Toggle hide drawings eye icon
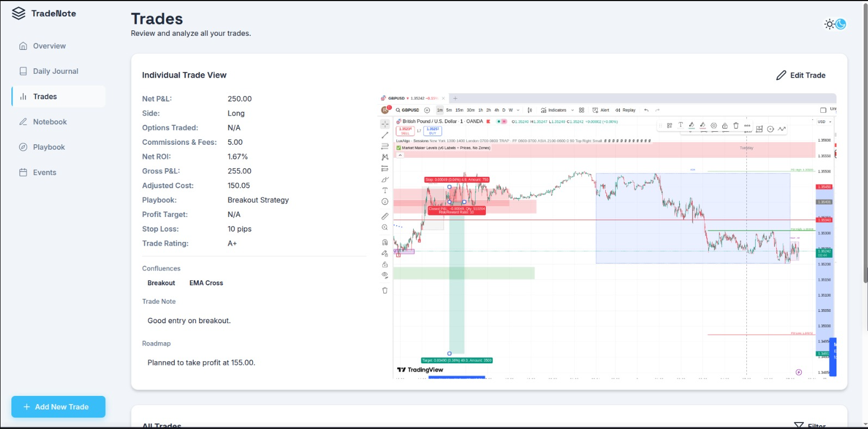The width and height of the screenshot is (868, 429). pyautogui.click(x=385, y=275)
